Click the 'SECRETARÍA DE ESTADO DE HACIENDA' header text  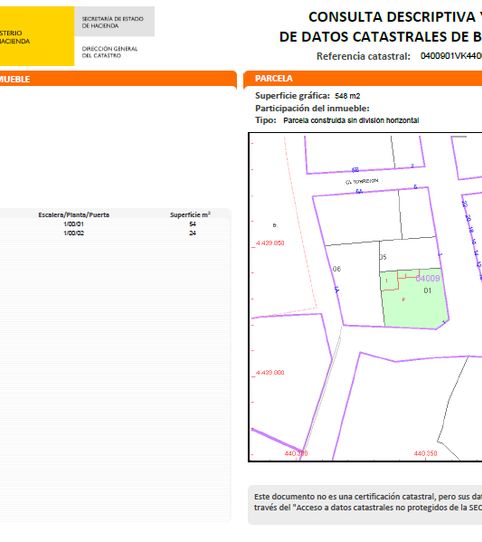click(112, 22)
